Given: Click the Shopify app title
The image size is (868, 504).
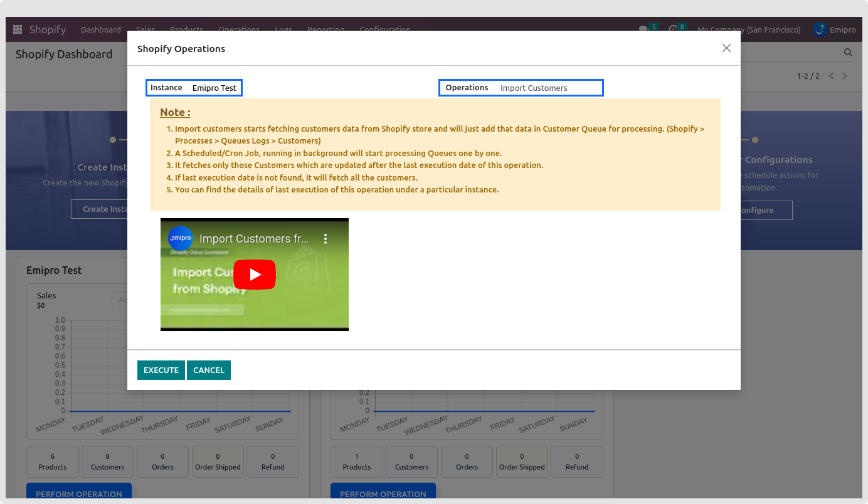Looking at the screenshot, I should click(x=48, y=29).
